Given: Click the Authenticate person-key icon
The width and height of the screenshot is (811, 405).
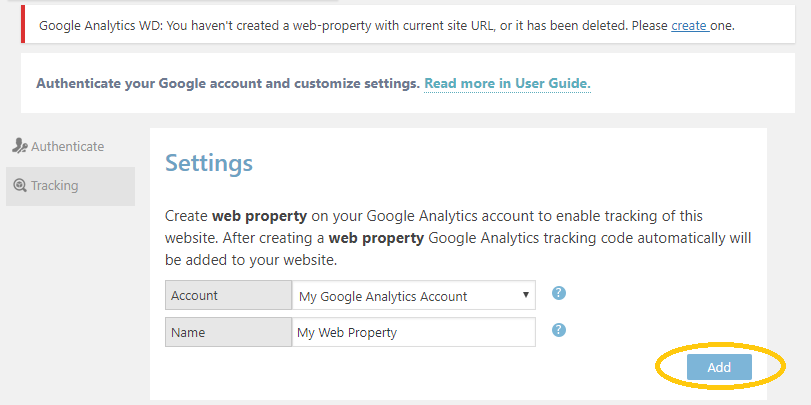Looking at the screenshot, I should tap(20, 146).
